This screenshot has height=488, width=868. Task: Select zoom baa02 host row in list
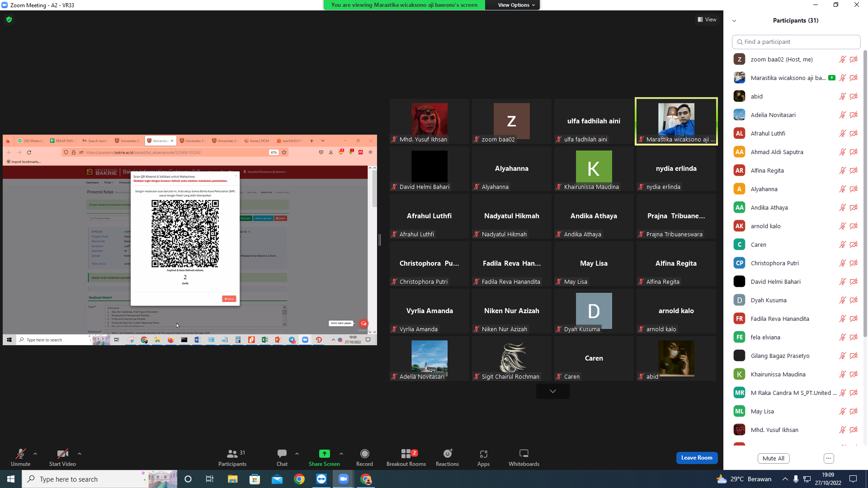(796, 59)
